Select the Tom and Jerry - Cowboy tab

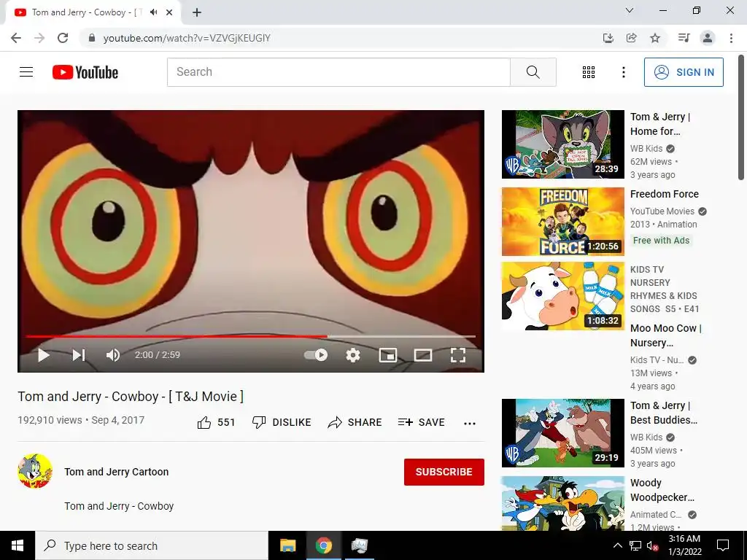[93, 12]
